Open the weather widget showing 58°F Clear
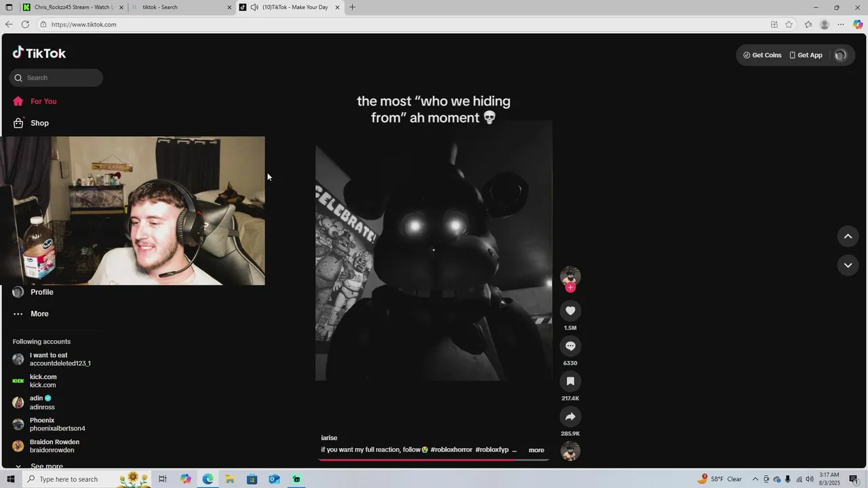The height and width of the screenshot is (488, 868). 721,479
